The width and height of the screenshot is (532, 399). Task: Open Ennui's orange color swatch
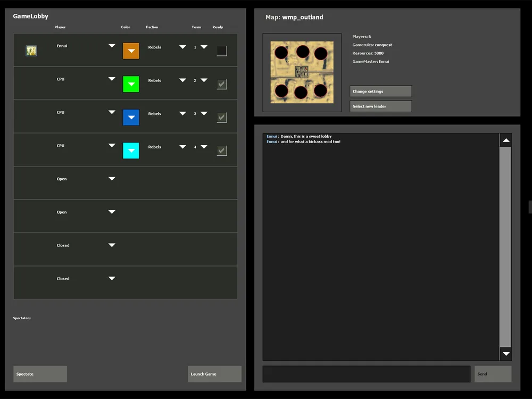tap(131, 51)
